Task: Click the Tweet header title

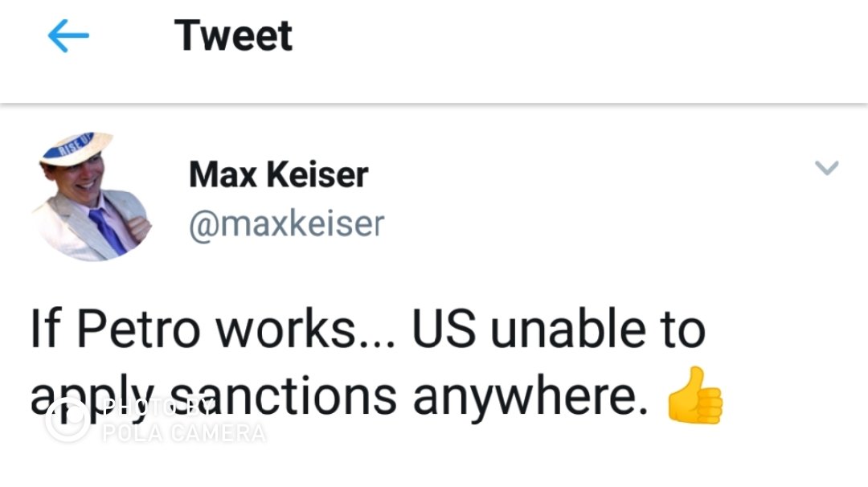Action: point(233,35)
